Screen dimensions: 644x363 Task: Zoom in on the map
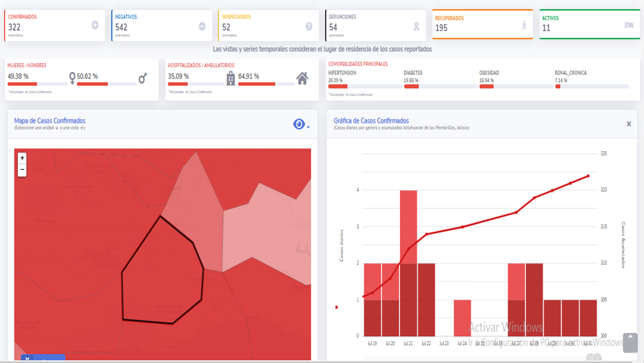[x=22, y=158]
